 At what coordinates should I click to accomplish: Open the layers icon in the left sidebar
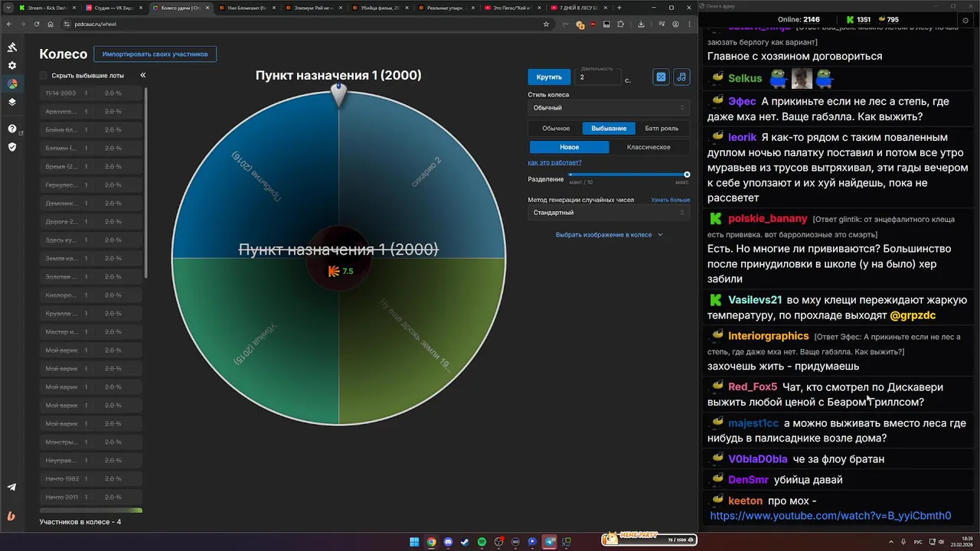(12, 102)
